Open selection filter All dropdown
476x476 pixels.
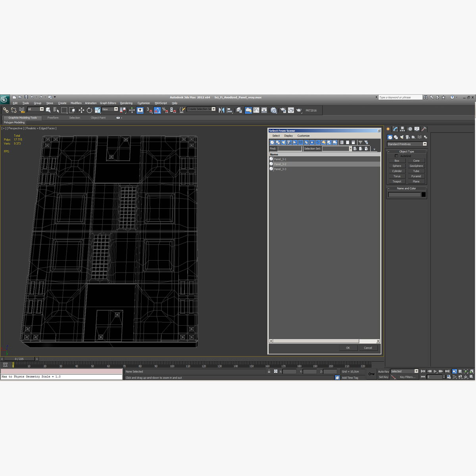coord(36,109)
